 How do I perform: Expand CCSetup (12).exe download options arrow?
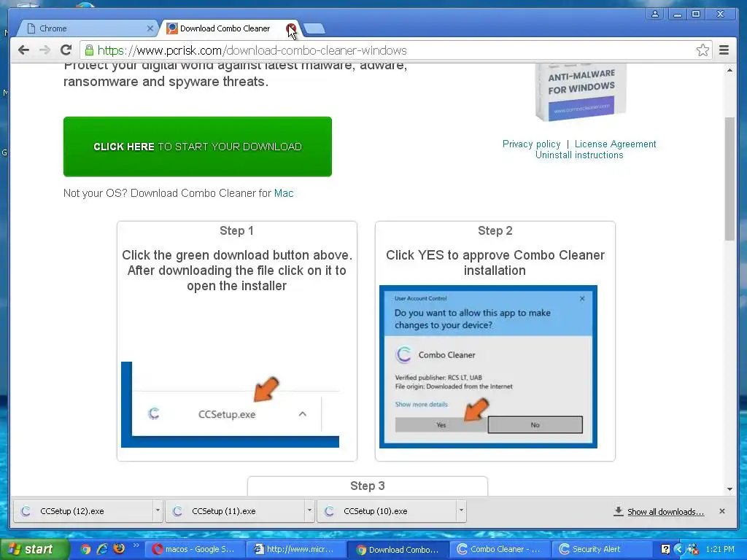(x=158, y=510)
